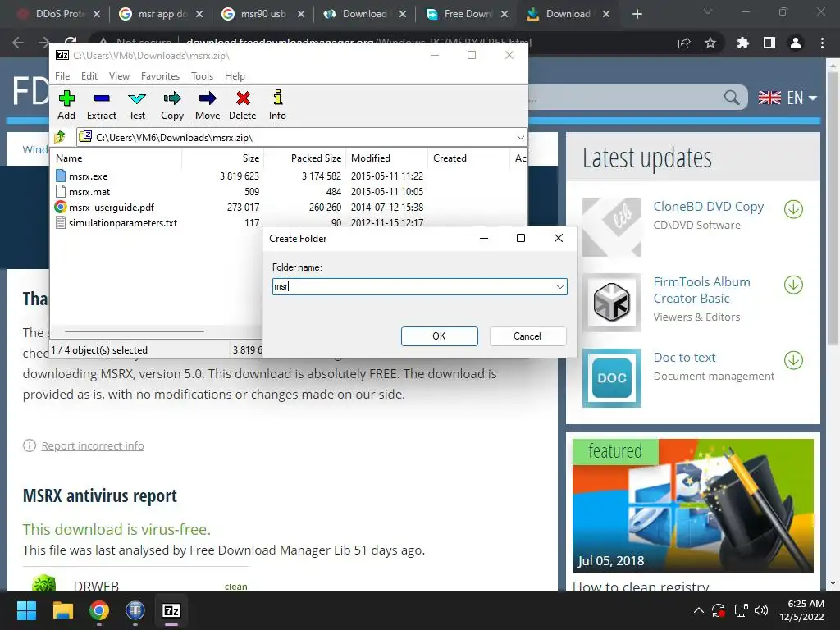Open Chrome from the taskbar
The image size is (840, 630).
(x=99, y=610)
